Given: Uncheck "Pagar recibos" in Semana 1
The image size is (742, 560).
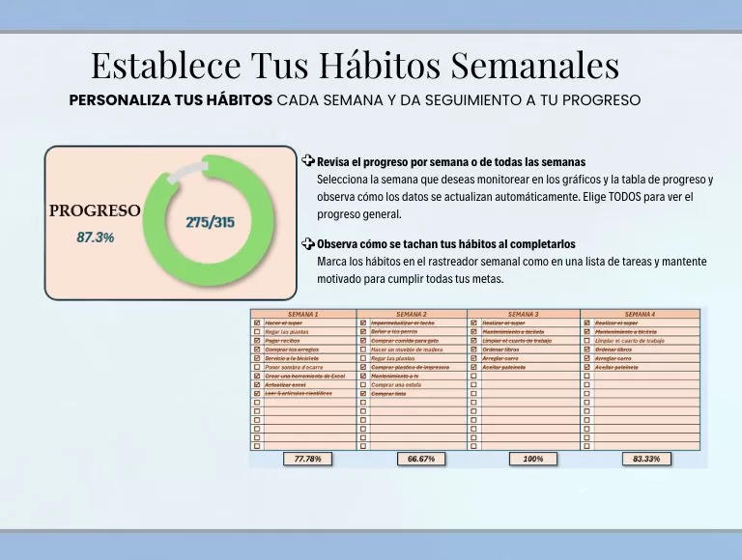Looking at the screenshot, I should tap(256, 341).
